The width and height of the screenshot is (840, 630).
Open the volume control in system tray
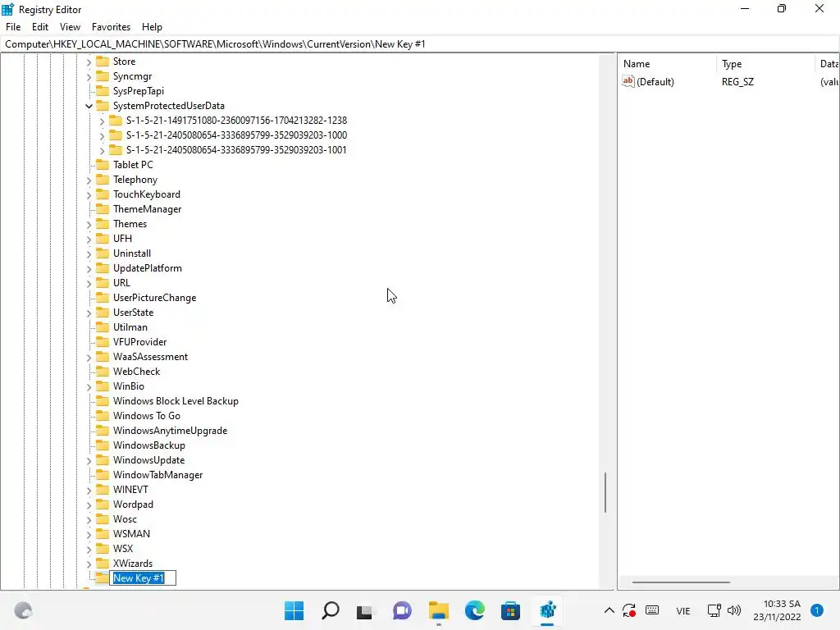pyautogui.click(x=734, y=610)
